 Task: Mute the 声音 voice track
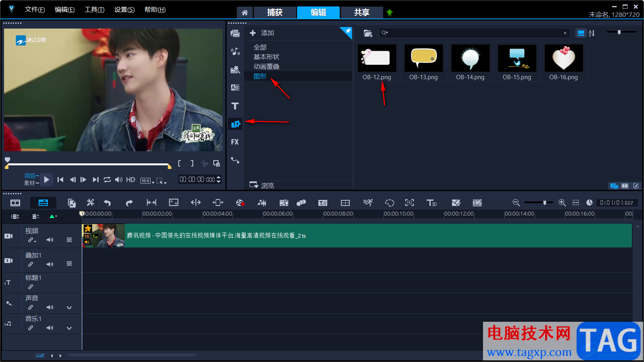pos(50,307)
